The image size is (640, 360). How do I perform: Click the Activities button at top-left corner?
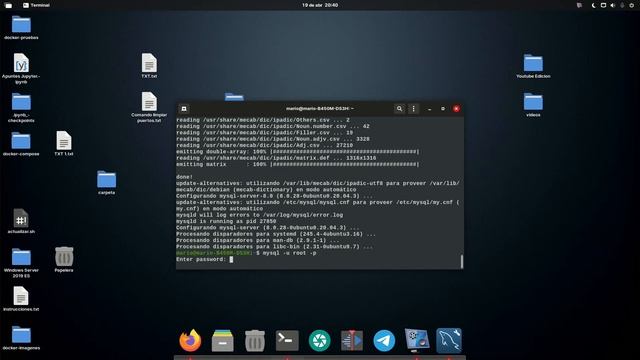(8, 5)
